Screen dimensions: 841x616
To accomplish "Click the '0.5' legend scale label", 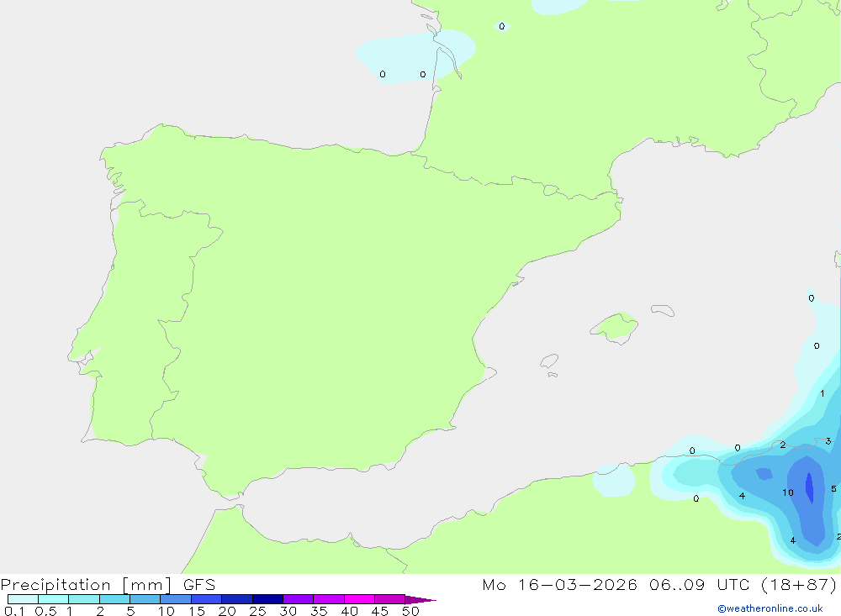I will click(45, 611).
